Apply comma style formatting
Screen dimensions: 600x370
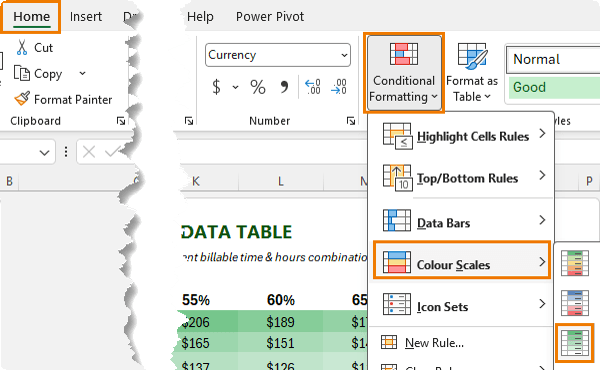click(x=284, y=87)
